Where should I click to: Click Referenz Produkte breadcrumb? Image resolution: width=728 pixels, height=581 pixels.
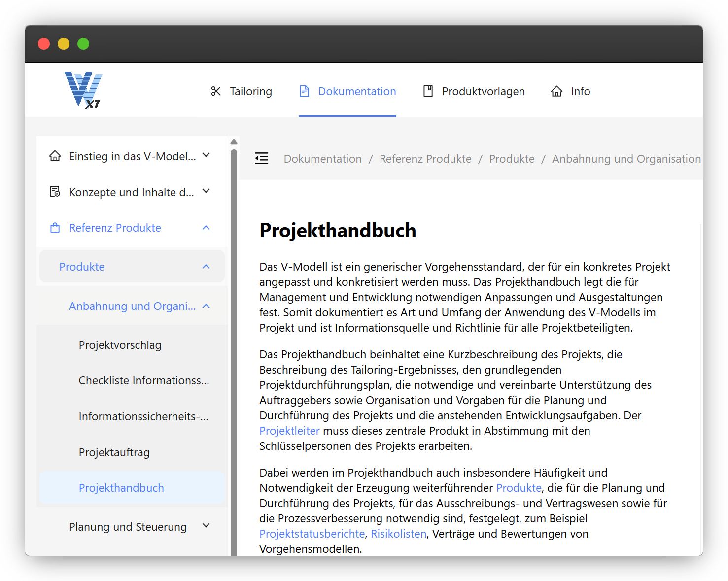[x=425, y=159]
